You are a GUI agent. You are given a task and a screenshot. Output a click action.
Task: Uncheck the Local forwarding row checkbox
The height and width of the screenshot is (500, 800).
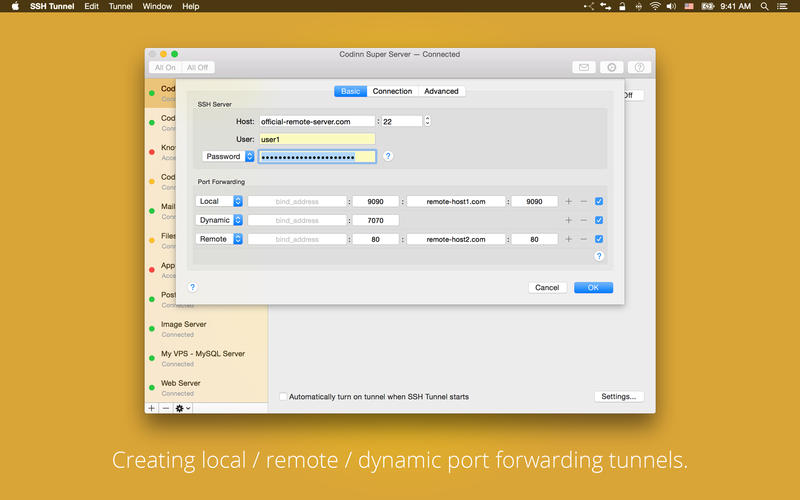pyautogui.click(x=599, y=202)
